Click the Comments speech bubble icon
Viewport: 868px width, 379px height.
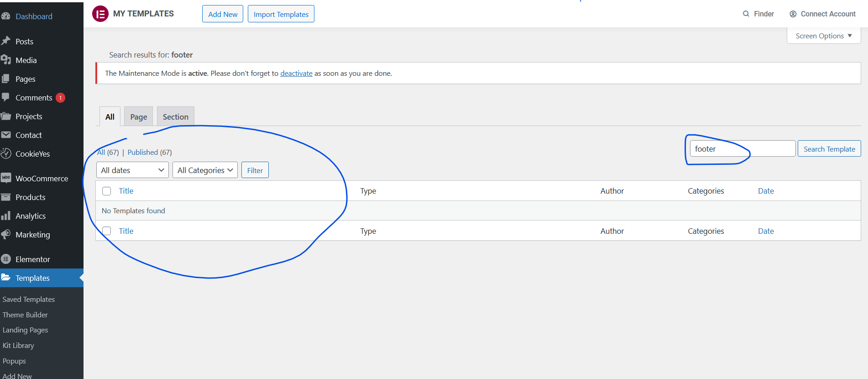tap(5, 97)
